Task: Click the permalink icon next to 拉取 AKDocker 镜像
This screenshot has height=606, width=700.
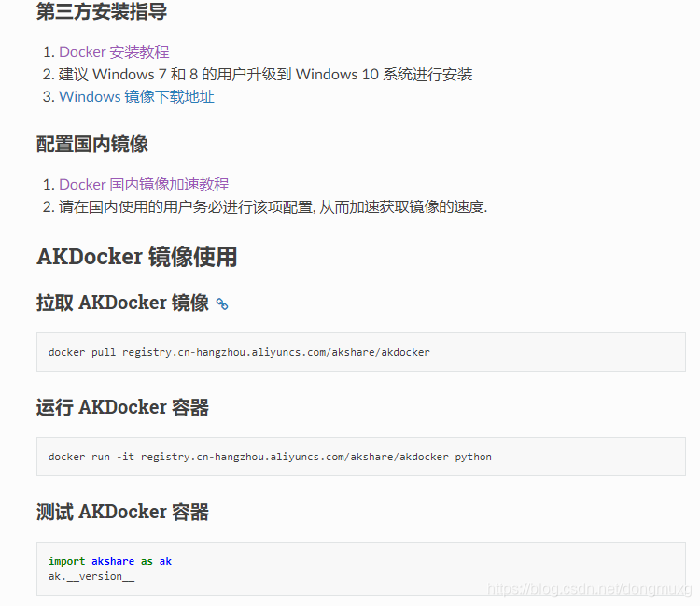Action: pos(222,303)
